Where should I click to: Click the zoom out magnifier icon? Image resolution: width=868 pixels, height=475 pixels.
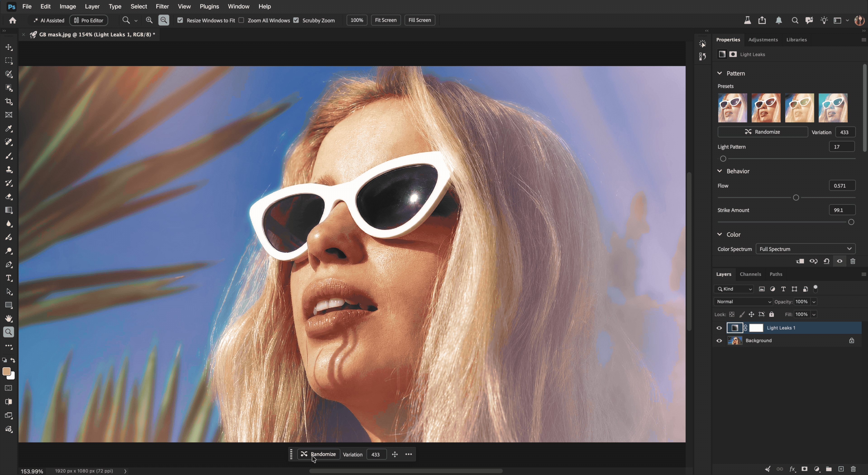click(x=164, y=20)
